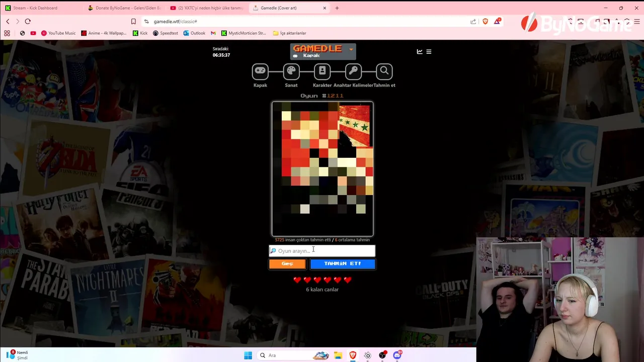
Task: Open the Nemli weather widget
Action: (x=17, y=355)
